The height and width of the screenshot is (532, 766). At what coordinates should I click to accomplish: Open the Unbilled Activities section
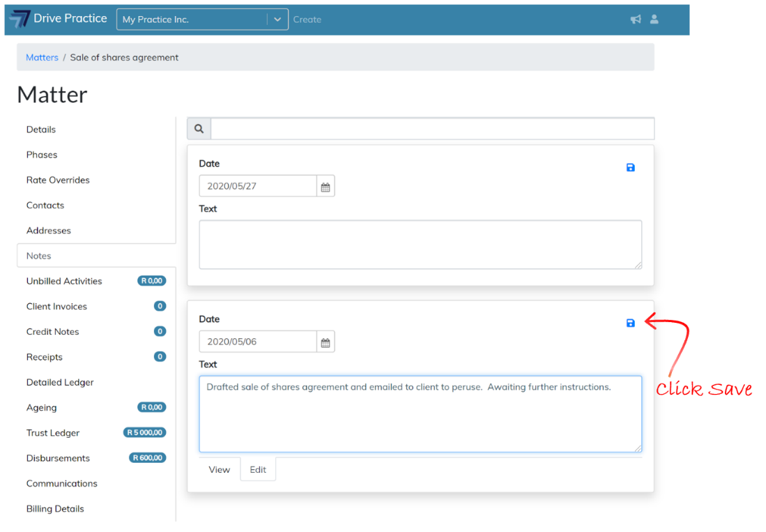click(64, 281)
